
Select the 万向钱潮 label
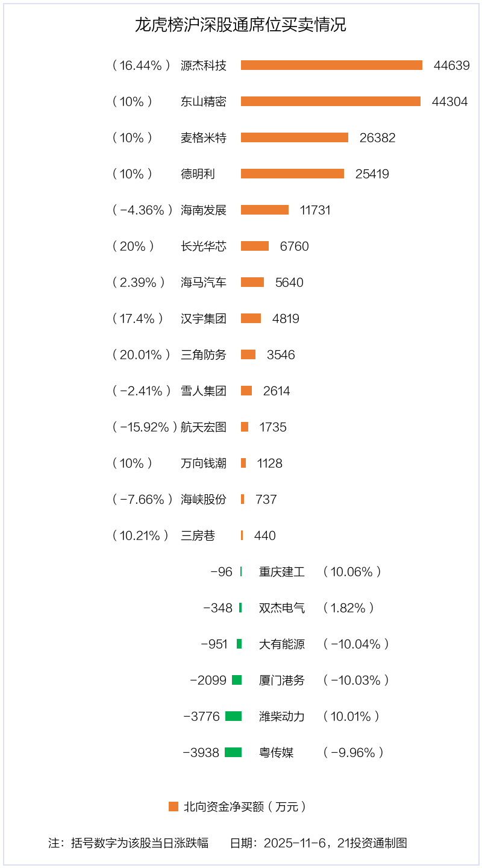(x=204, y=463)
